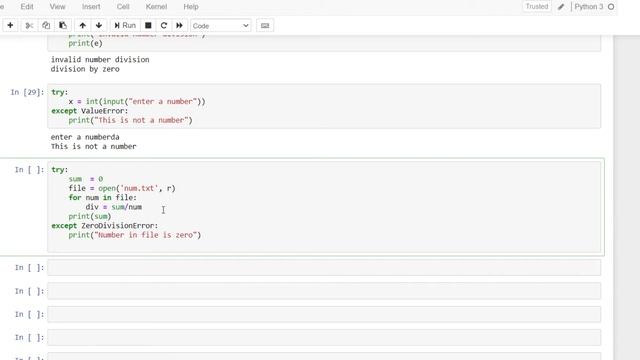Click the third empty code cell
The image size is (640, 360).
point(324,314)
